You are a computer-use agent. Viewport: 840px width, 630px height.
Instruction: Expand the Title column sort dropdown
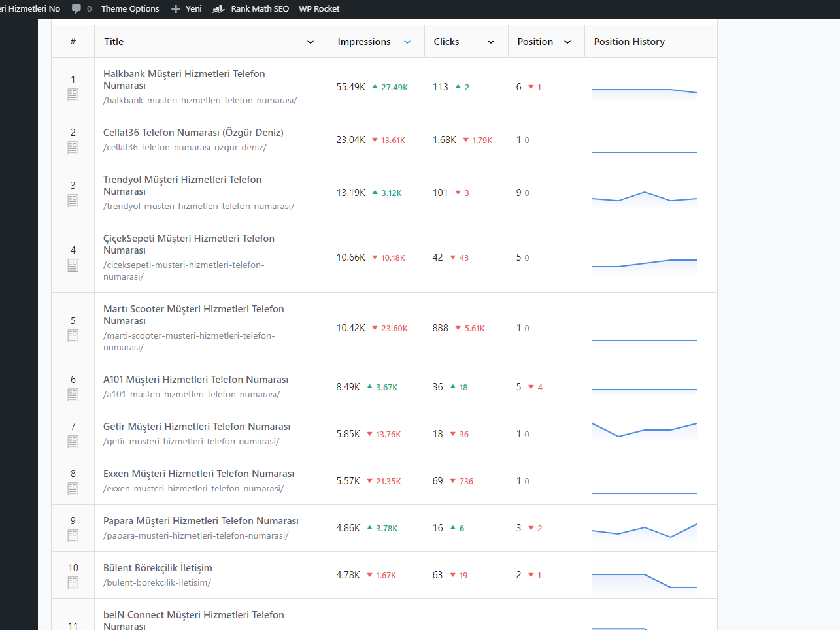311,42
